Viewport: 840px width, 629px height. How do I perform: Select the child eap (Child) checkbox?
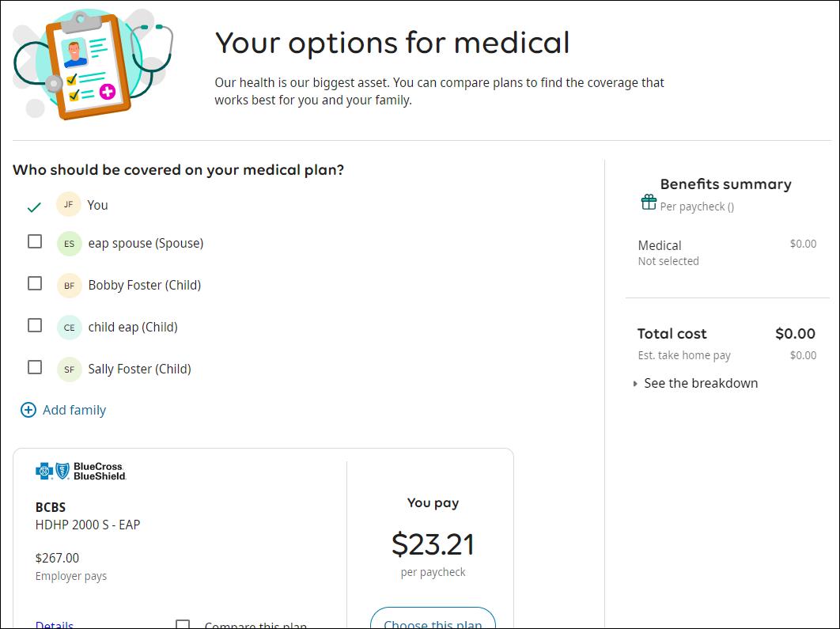35,325
